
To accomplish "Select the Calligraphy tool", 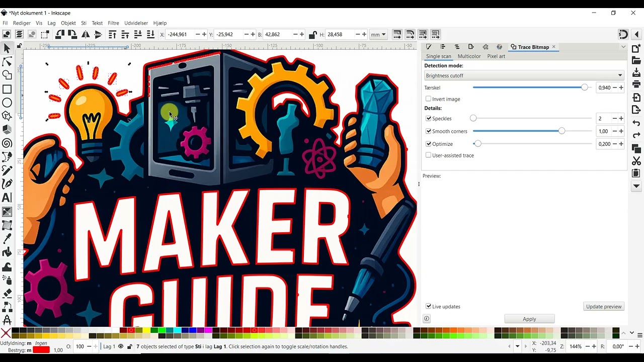I will click(x=7, y=184).
